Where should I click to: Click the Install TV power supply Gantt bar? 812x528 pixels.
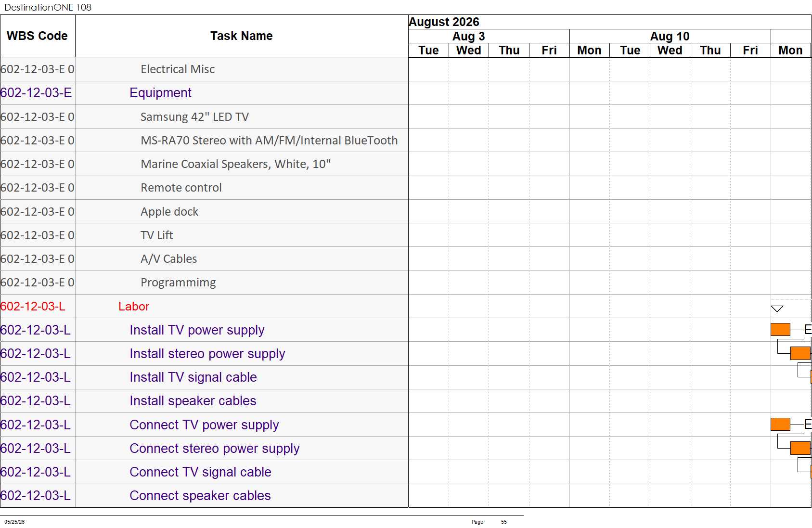click(780, 330)
